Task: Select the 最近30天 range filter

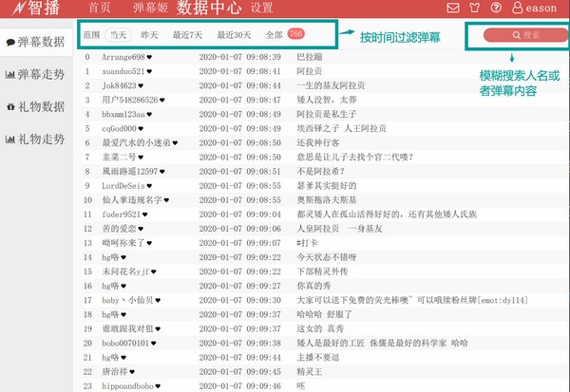Action: pyautogui.click(x=231, y=35)
